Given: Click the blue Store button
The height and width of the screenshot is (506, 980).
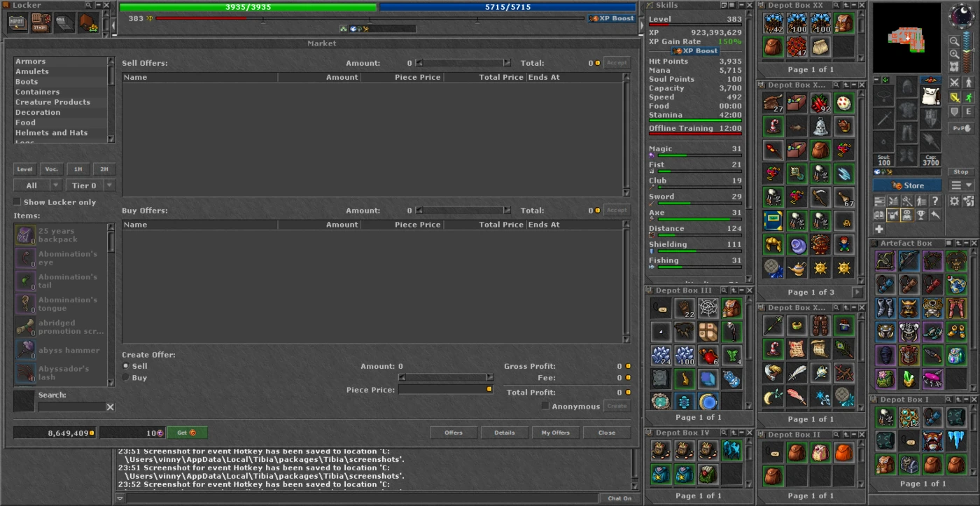Looking at the screenshot, I should click(x=907, y=185).
